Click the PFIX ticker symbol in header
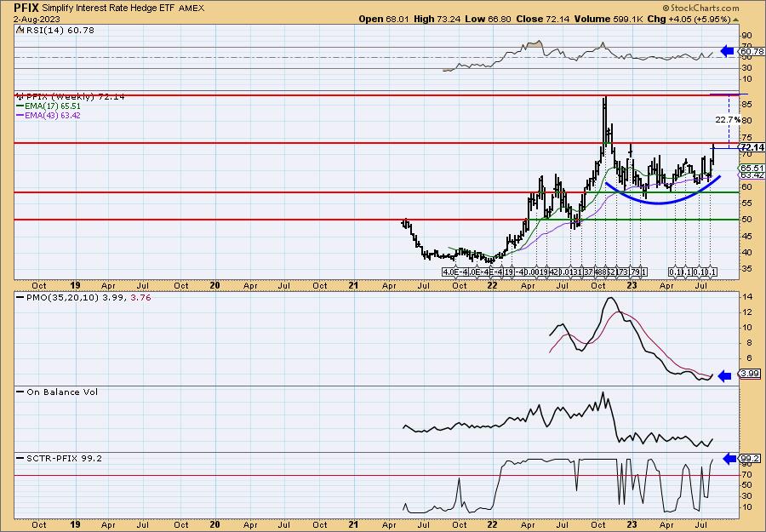 [x=26, y=8]
